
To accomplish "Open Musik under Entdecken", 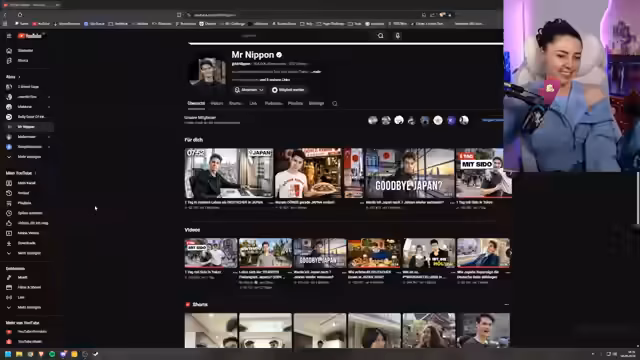I will pyautogui.click(x=22, y=278).
